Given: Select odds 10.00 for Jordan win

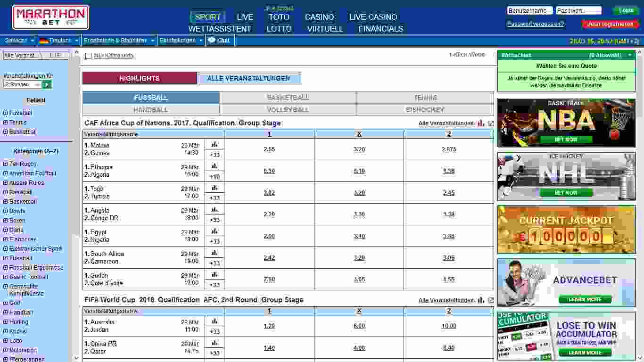Looking at the screenshot, I should [x=449, y=326].
